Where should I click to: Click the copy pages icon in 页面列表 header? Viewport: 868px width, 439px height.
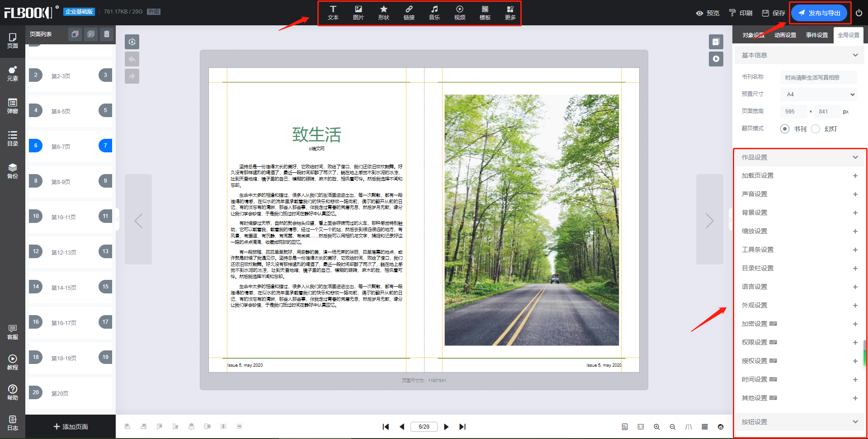(x=75, y=34)
